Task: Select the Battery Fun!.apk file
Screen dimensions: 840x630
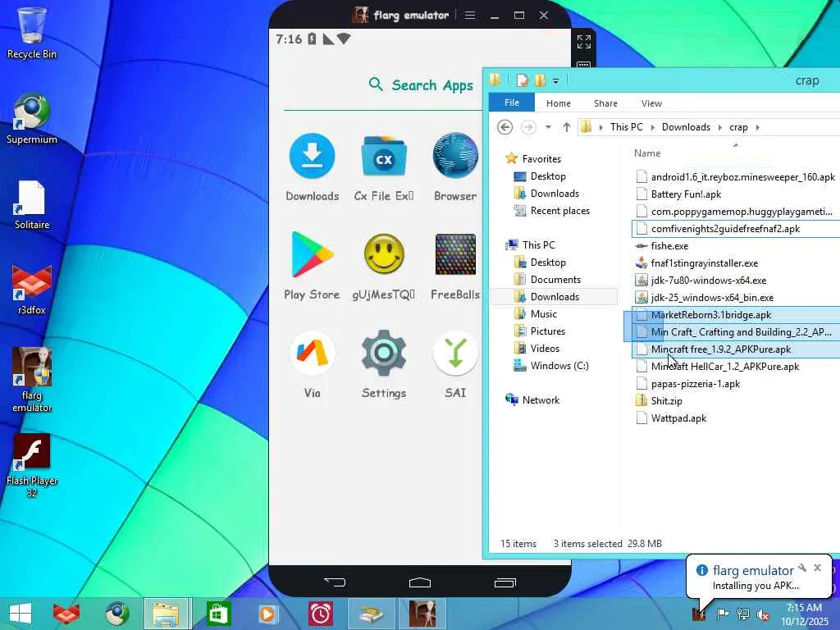Action: coord(686,194)
